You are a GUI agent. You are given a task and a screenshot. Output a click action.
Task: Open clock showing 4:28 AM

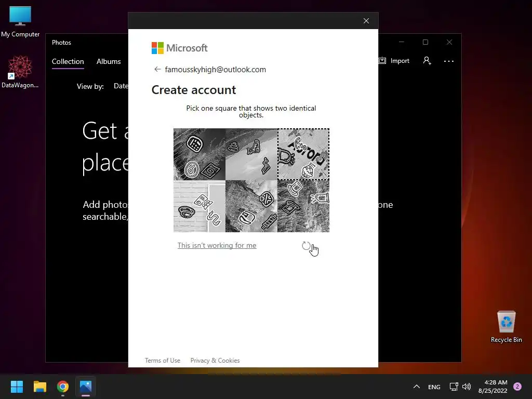(493, 387)
